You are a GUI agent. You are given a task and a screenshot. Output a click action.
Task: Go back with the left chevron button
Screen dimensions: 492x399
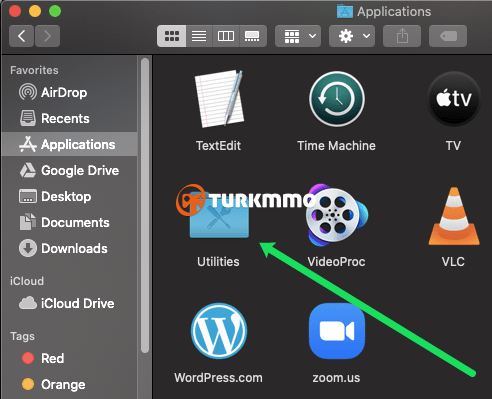point(21,36)
